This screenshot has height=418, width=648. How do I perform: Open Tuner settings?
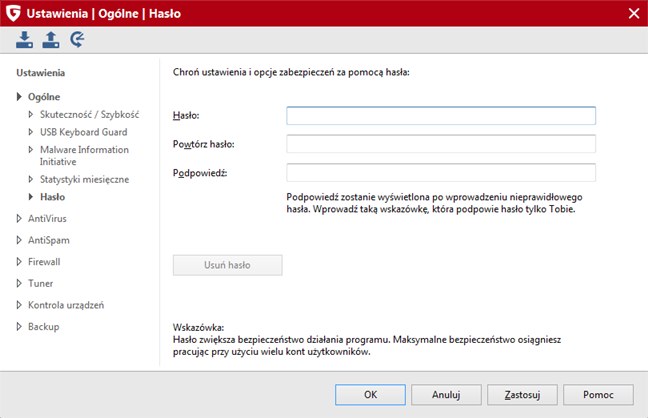click(40, 283)
